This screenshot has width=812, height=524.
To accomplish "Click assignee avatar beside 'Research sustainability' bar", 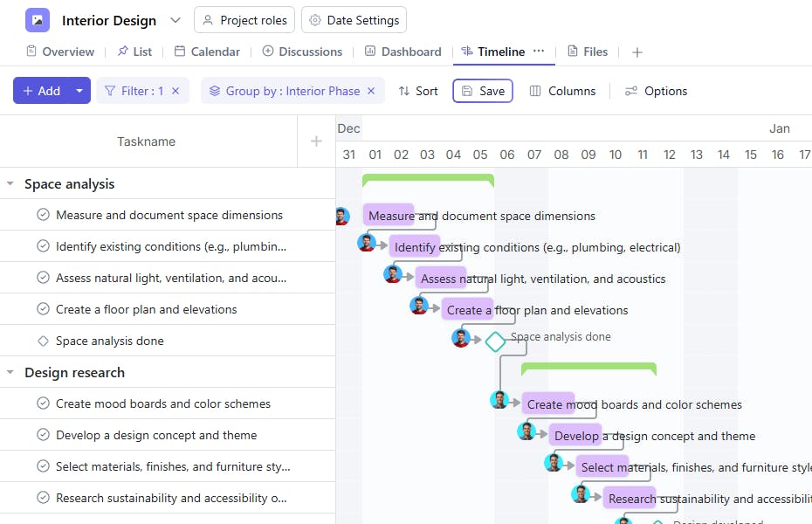I will pyautogui.click(x=581, y=494).
